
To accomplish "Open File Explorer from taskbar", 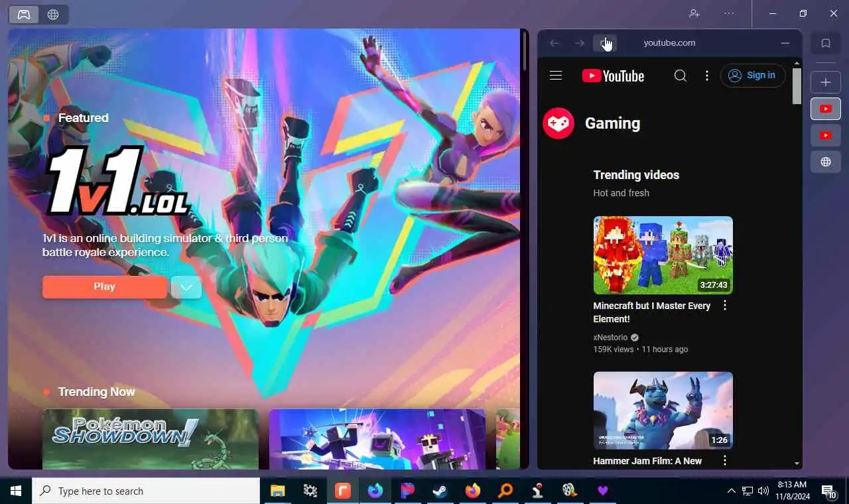I will [277, 491].
